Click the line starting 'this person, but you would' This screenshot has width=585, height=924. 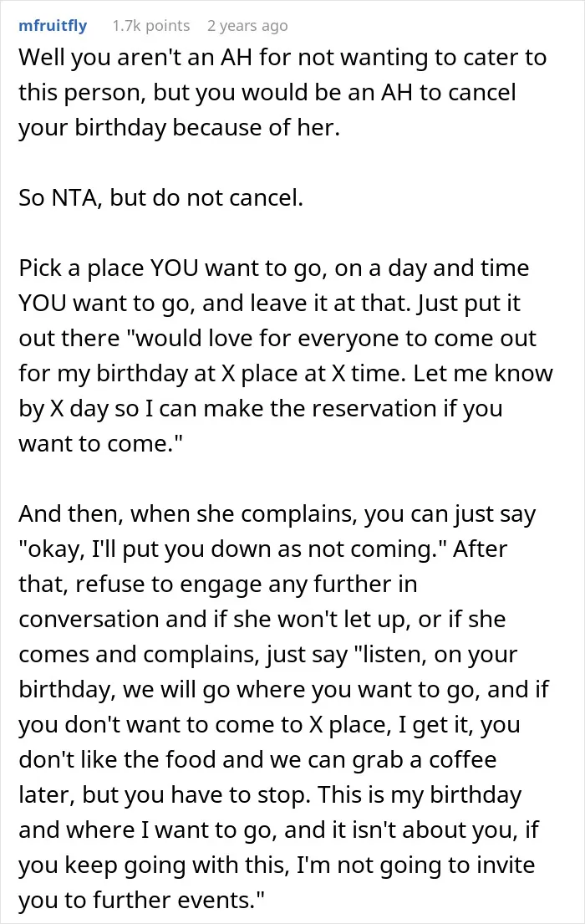(267, 92)
